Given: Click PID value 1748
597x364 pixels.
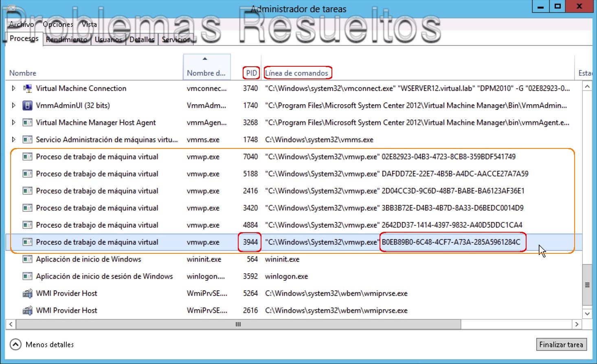Looking at the screenshot, I should click(x=250, y=139).
